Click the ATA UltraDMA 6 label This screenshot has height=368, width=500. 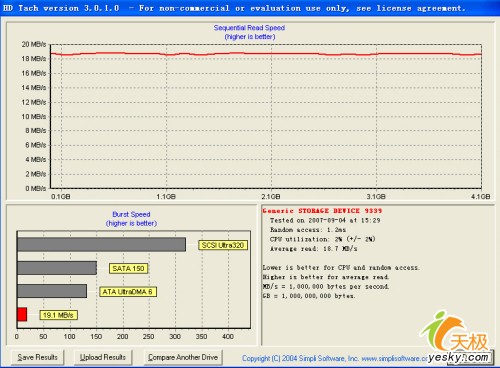[x=128, y=292]
